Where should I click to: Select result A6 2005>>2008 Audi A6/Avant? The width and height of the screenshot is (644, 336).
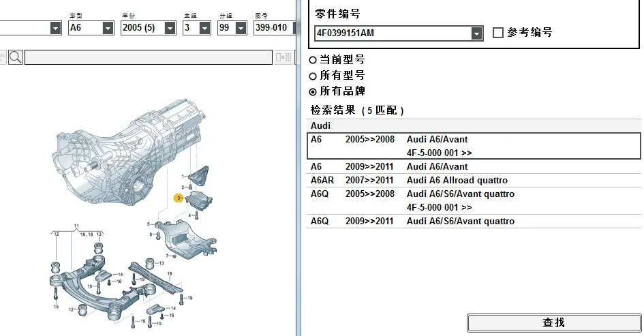point(474,146)
